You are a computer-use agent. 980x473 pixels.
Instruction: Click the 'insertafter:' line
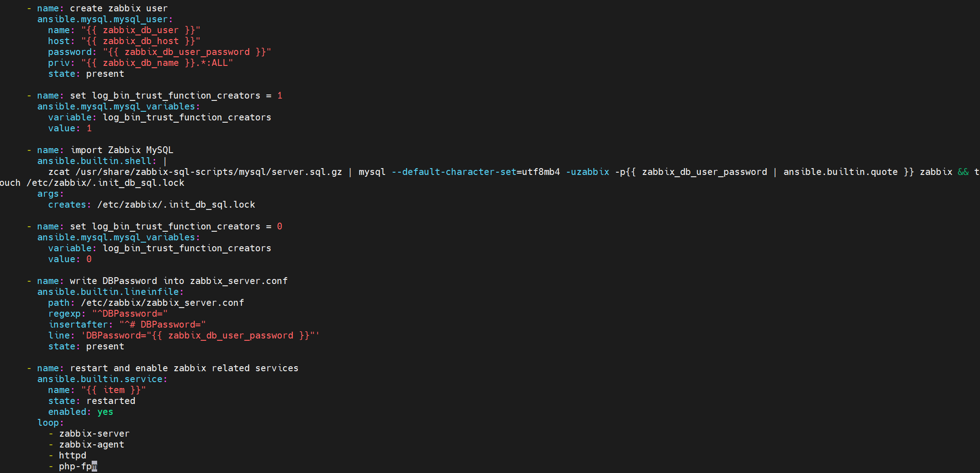coord(127,324)
